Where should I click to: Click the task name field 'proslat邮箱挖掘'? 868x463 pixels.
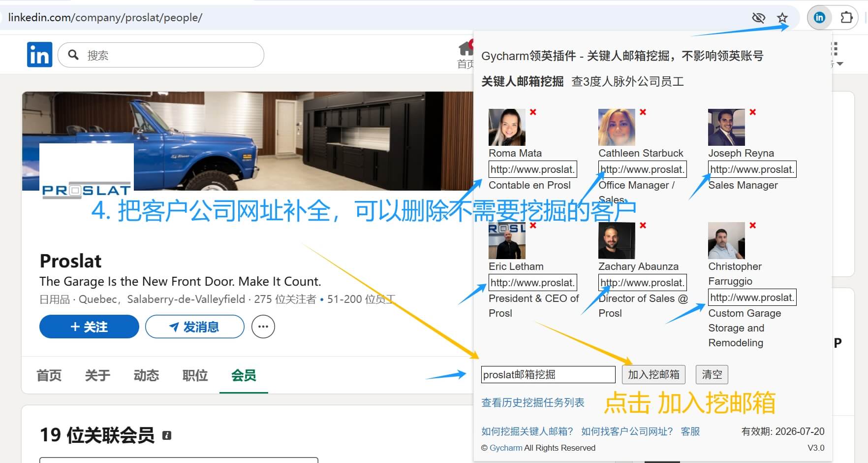click(x=548, y=374)
